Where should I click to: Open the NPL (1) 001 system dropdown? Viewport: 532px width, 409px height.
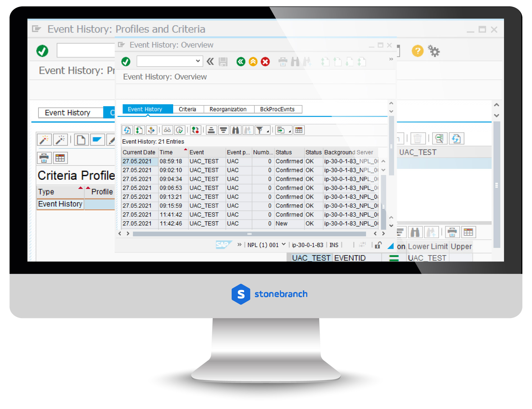coord(283,244)
